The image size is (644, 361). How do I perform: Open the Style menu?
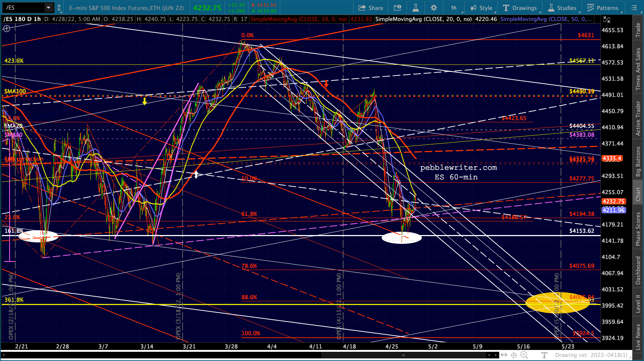(481, 8)
